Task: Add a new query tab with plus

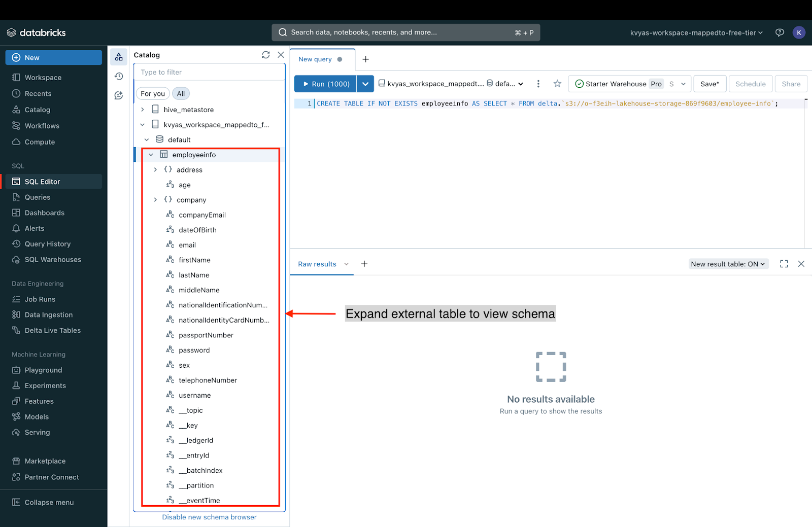Action: [x=365, y=59]
